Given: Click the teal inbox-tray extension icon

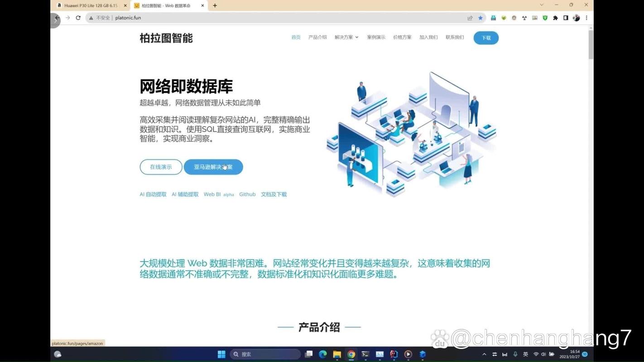Looking at the screenshot, I should (x=493, y=18).
